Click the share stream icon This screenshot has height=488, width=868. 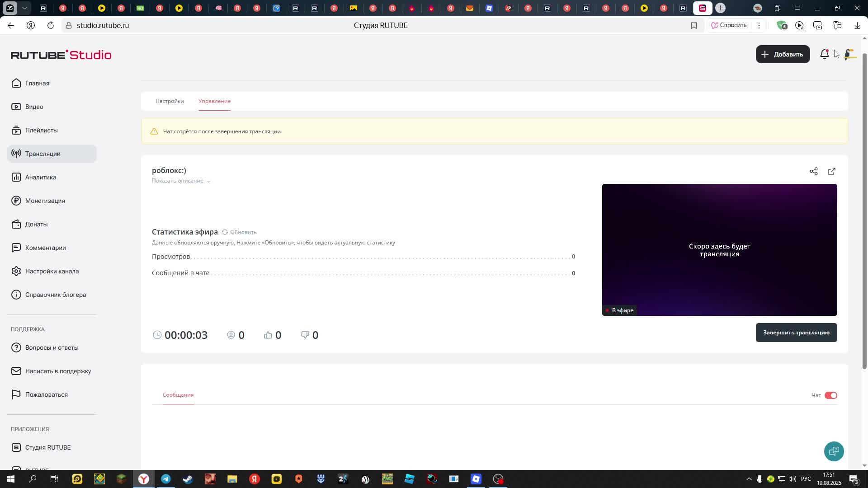click(x=813, y=171)
